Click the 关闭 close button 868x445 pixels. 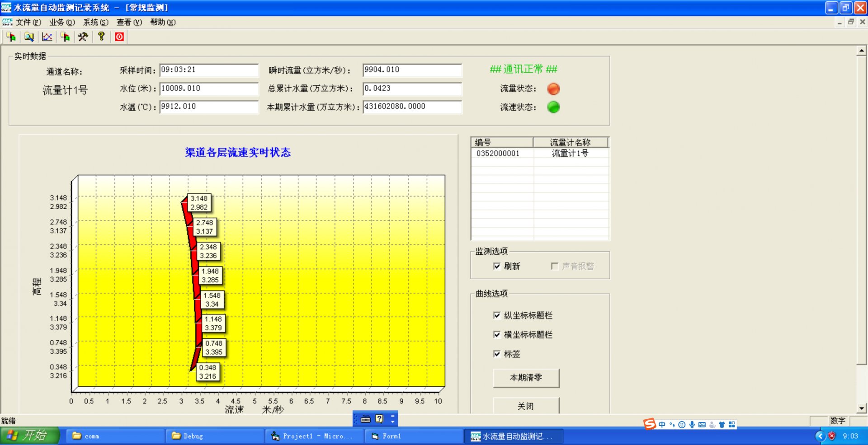pos(526,406)
